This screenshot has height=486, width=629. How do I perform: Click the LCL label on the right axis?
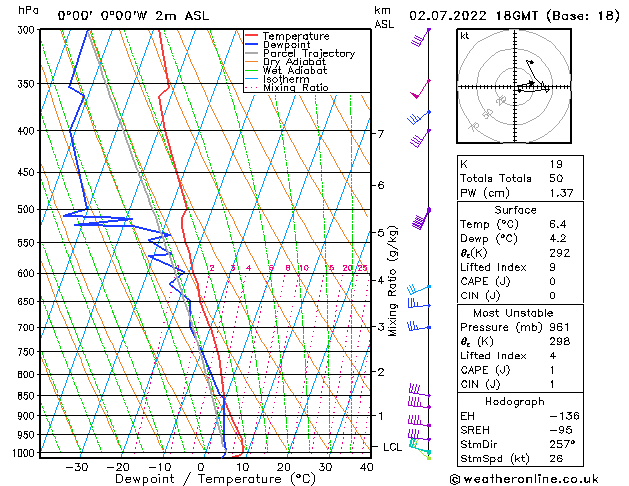tap(392, 447)
